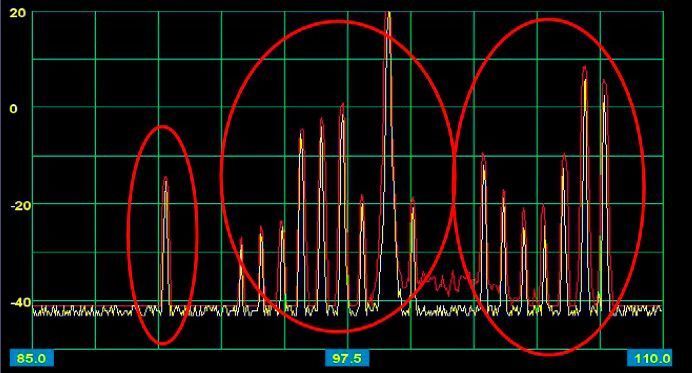Click the 0 amplitude axis value
Screen dimensions: 692x373
point(14,109)
